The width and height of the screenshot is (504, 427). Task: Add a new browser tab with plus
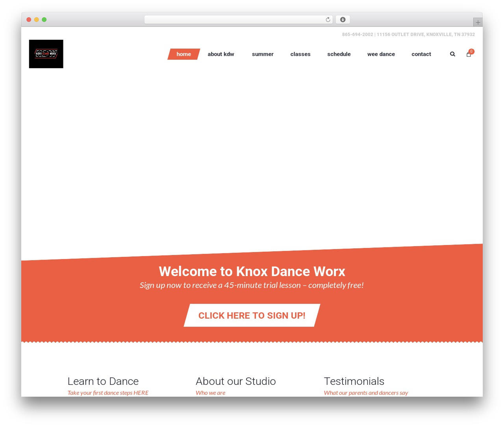pyautogui.click(x=478, y=22)
